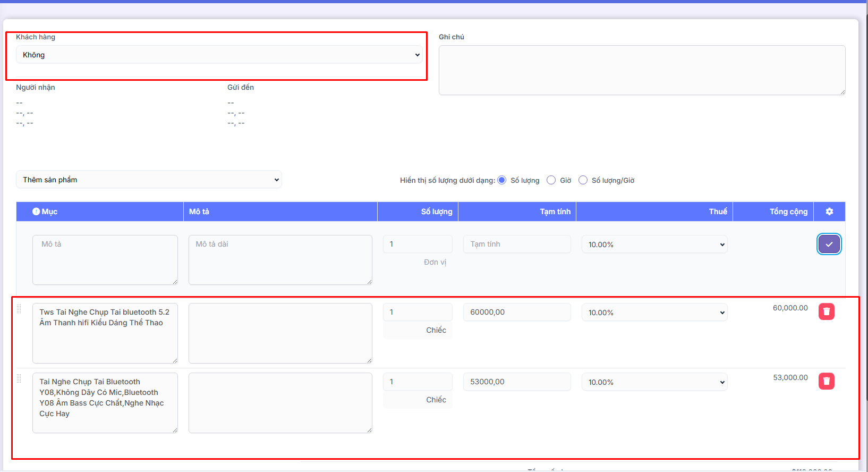868x472 pixels.
Task: Expand the Thêm sản phẩm dropdown
Action: point(149,180)
